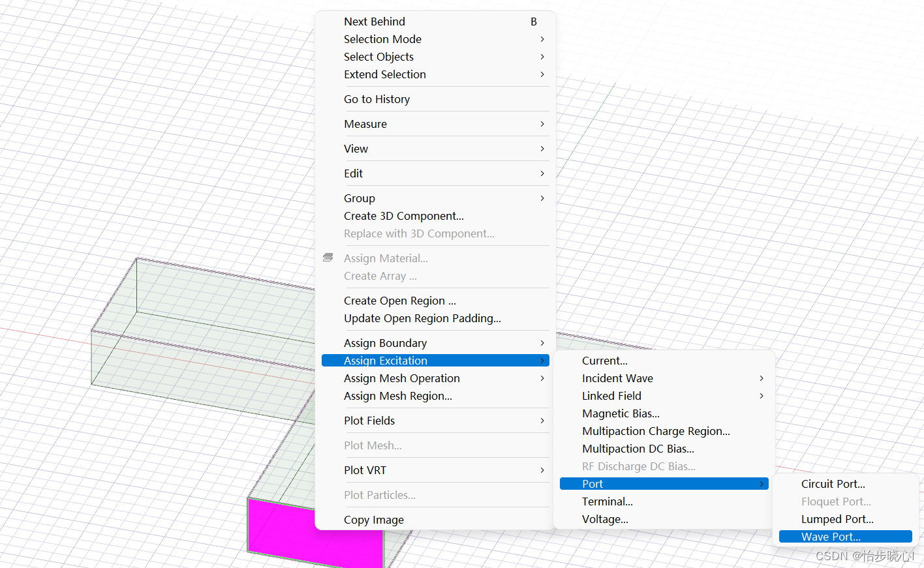The image size is (924, 568).
Task: Select Magnetic Bias... excitation
Action: coord(664,413)
